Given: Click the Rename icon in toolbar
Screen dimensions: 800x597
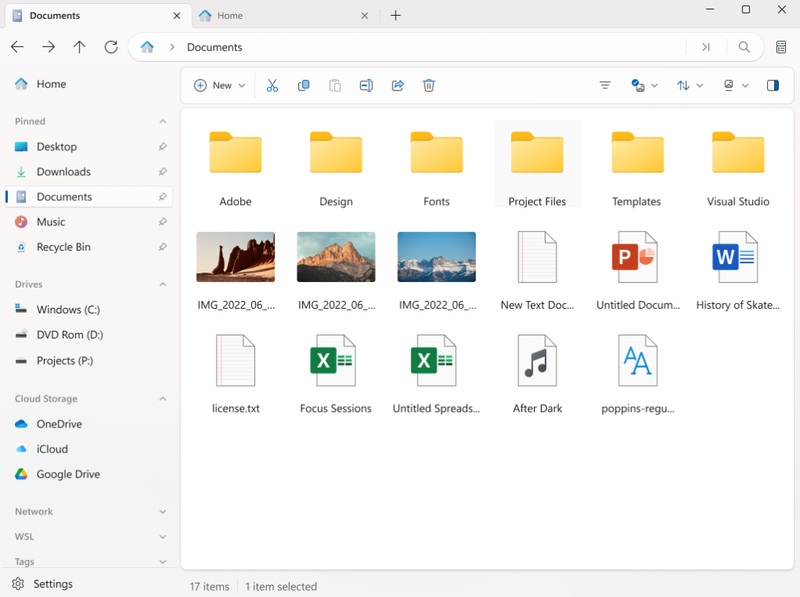Looking at the screenshot, I should point(366,86).
